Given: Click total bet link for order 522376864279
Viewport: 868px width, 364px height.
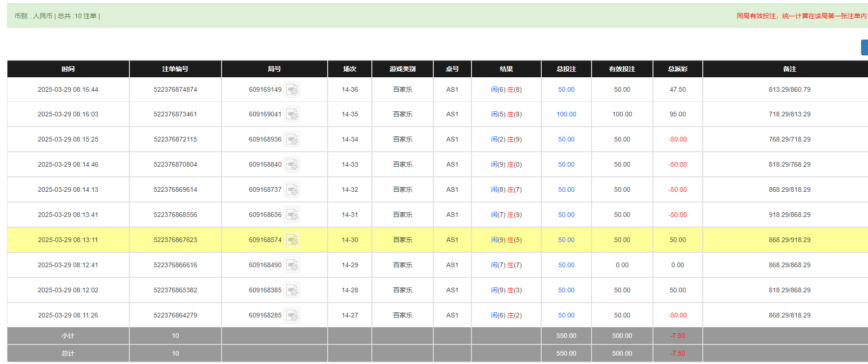Looking at the screenshot, I should (566, 316).
